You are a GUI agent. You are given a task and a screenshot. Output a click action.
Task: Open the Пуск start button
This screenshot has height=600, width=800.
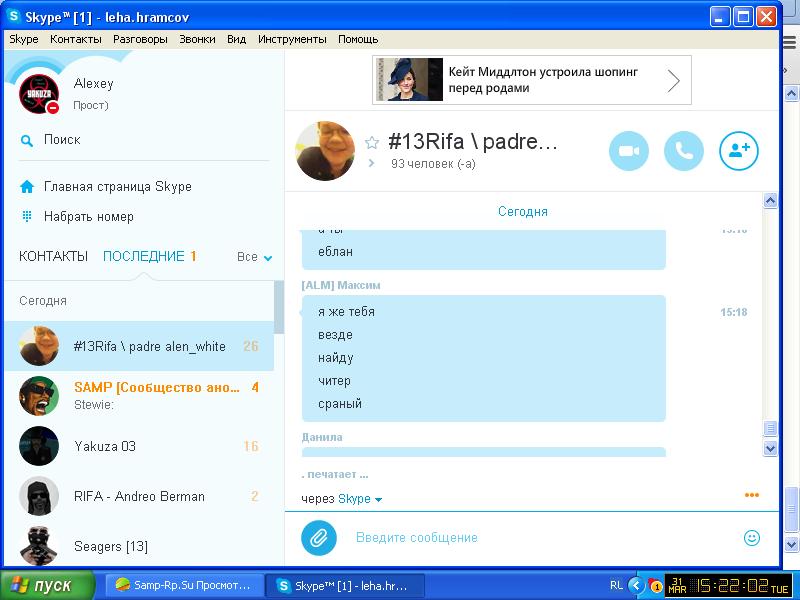(x=47, y=585)
